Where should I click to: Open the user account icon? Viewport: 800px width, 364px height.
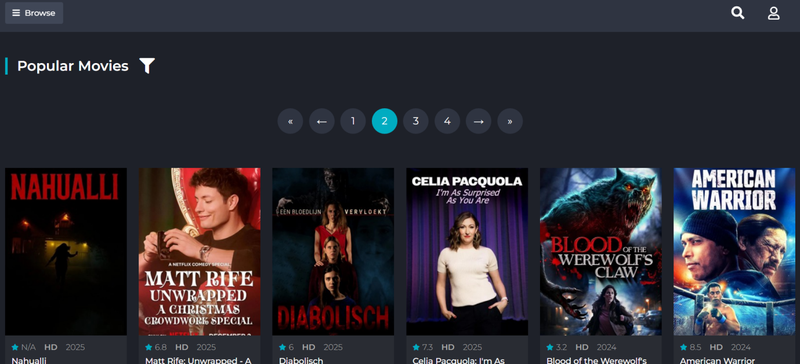tap(773, 13)
